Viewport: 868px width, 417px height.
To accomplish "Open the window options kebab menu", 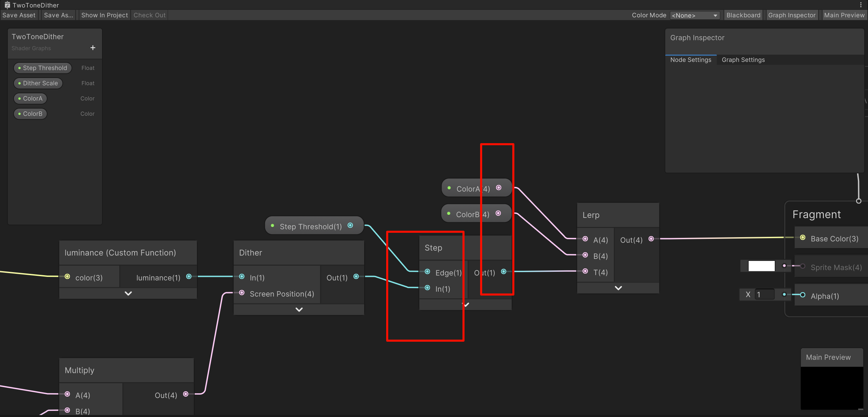I will [861, 5].
